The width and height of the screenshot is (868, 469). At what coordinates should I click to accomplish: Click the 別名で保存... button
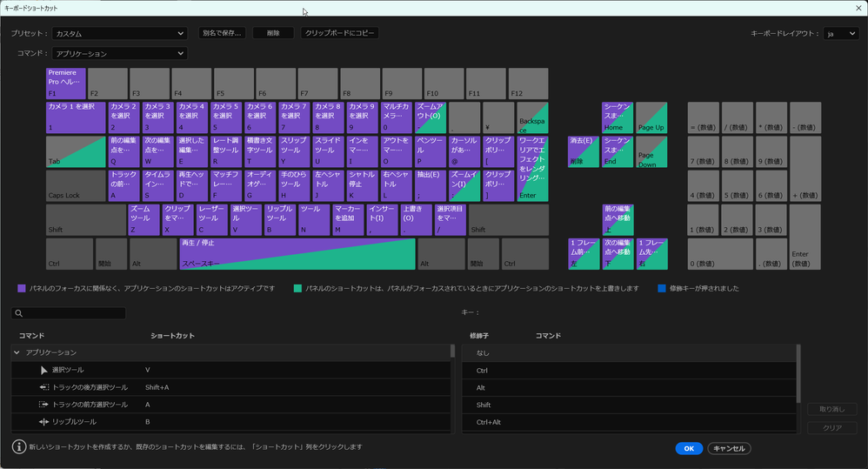222,33
